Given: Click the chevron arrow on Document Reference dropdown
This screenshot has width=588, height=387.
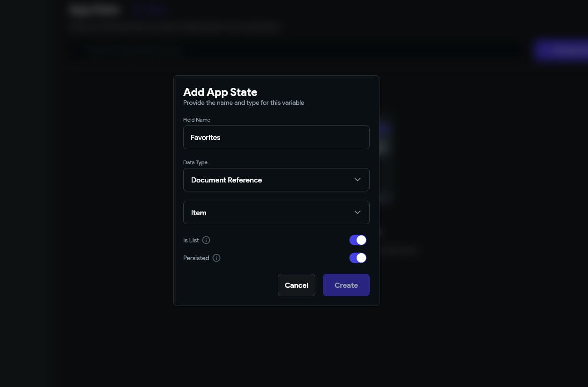Looking at the screenshot, I should 357,180.
